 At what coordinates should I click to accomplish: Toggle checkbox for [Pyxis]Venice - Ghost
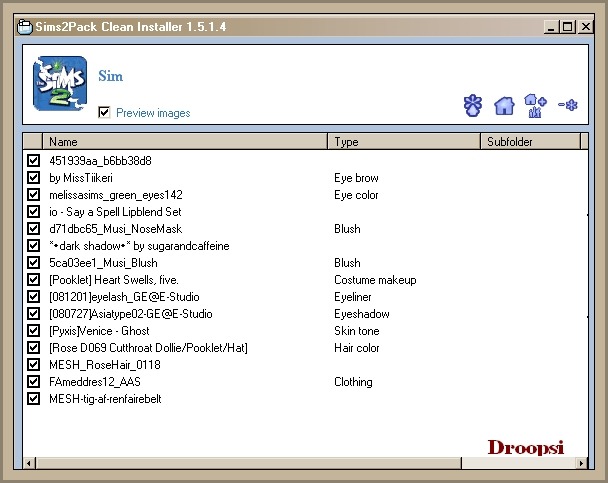[x=33, y=331]
